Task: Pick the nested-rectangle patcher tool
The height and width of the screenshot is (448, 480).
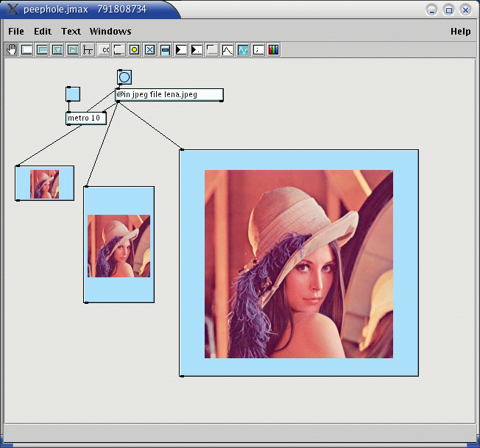Action: 42,49
